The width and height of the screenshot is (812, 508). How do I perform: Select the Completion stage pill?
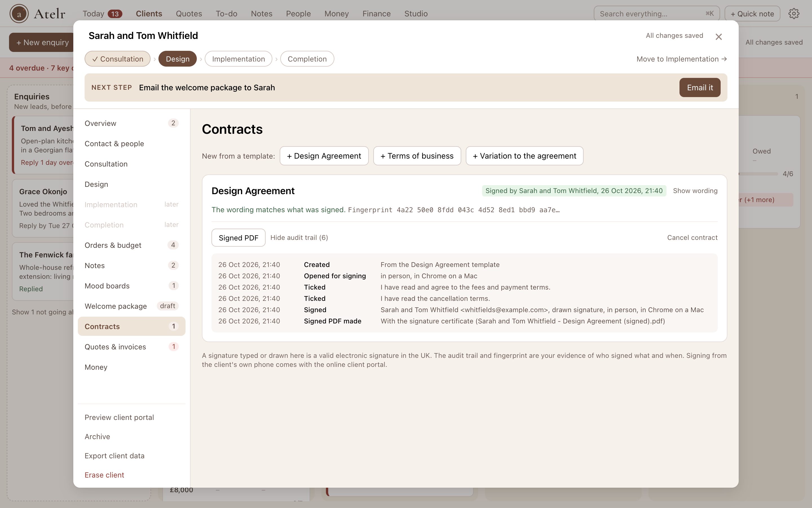(x=307, y=59)
